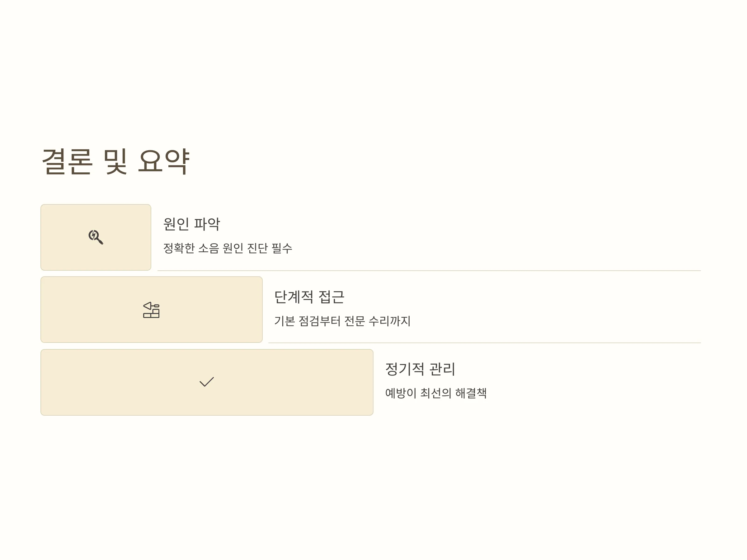The image size is (747, 560).
Task: Click the 정기적 관리 heading
Action: 420,369
